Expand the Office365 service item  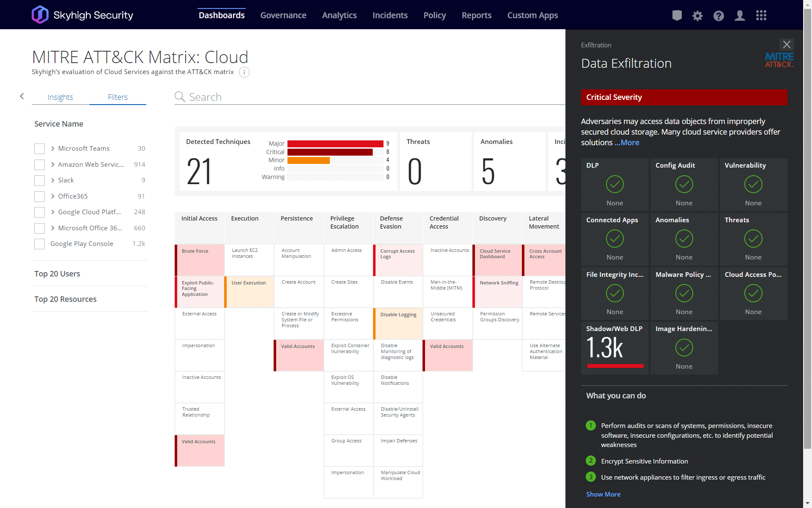[x=53, y=196]
